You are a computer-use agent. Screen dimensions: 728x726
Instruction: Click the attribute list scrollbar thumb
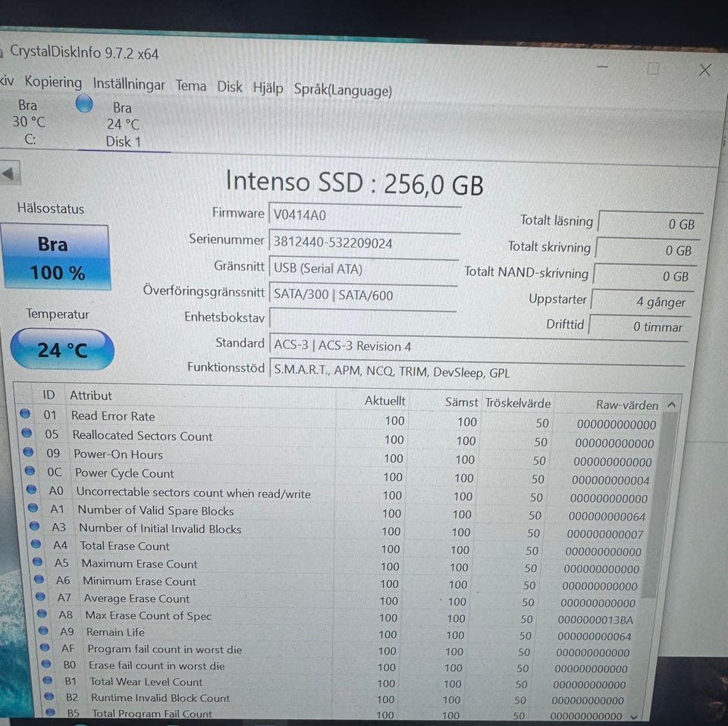pos(661,503)
